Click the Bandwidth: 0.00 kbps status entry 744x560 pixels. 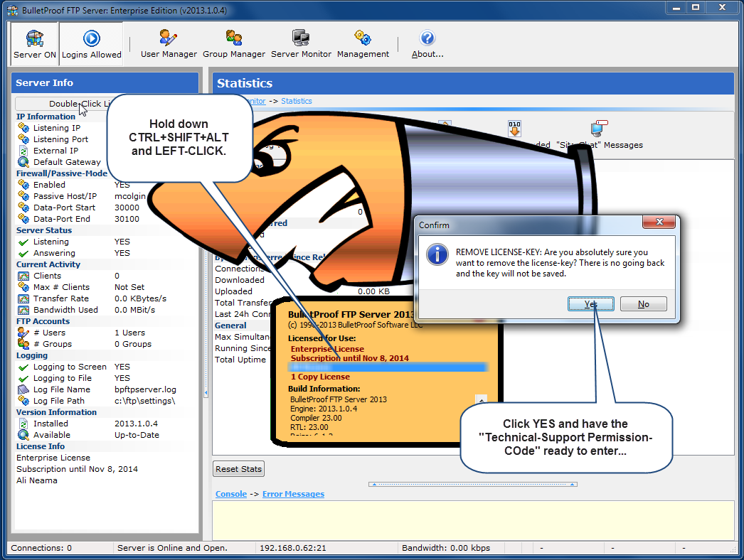446,548
